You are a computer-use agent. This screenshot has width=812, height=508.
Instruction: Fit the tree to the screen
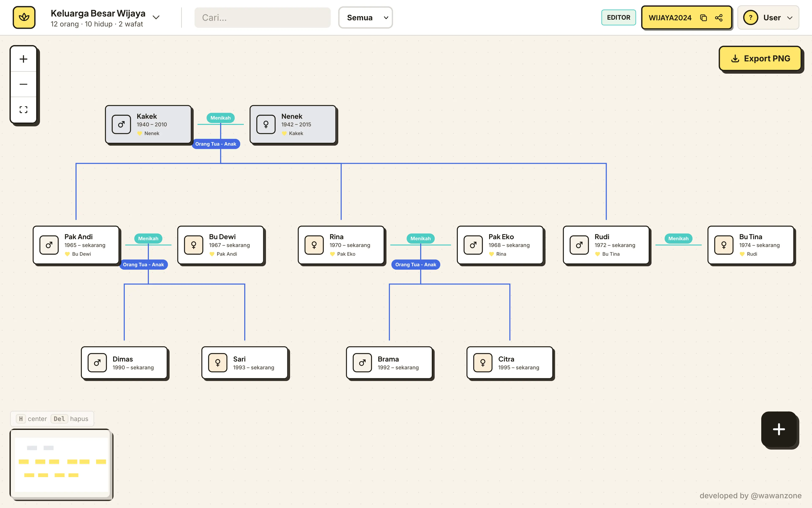click(x=23, y=109)
